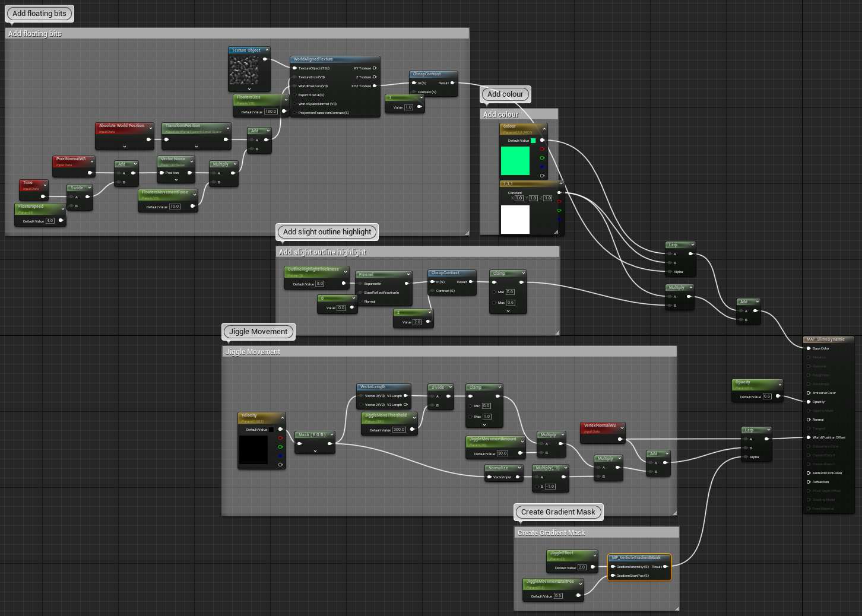Viewport: 862px width, 616px height.
Task: Open the Fresnel node chevron
Action: pos(408,274)
